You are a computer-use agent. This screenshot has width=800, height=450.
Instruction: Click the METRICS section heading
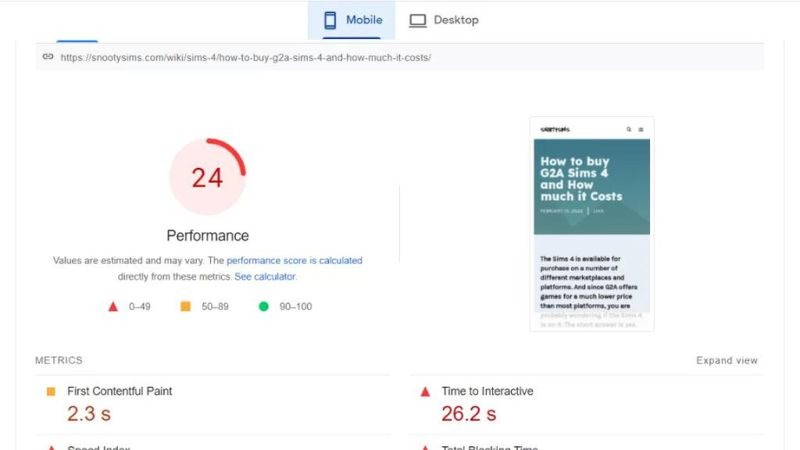(59, 360)
